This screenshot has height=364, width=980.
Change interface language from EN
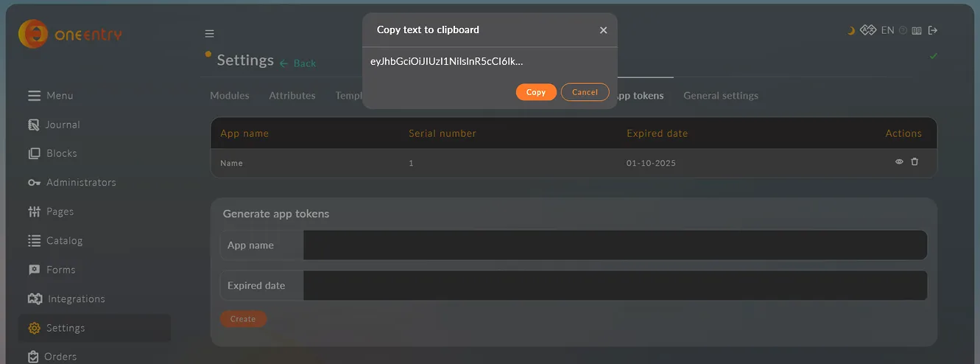[x=887, y=30]
